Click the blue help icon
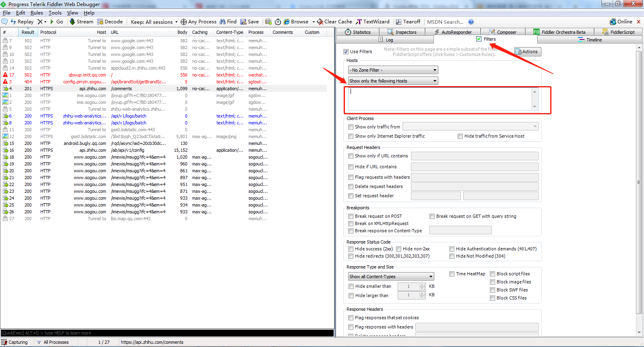The image size is (644, 347). (471, 22)
